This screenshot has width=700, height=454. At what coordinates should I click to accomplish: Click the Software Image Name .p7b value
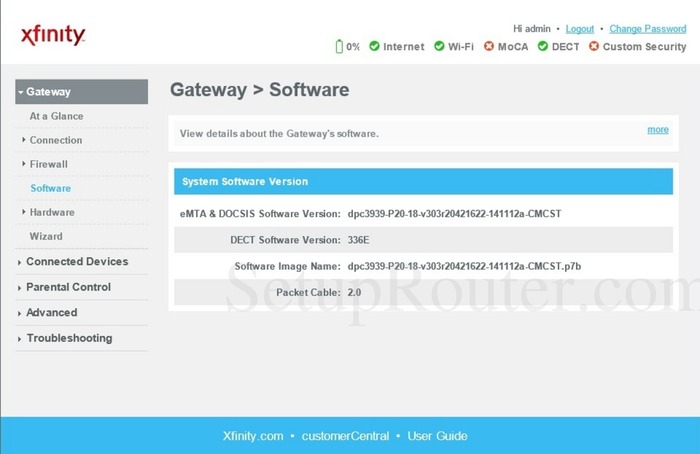coord(464,267)
